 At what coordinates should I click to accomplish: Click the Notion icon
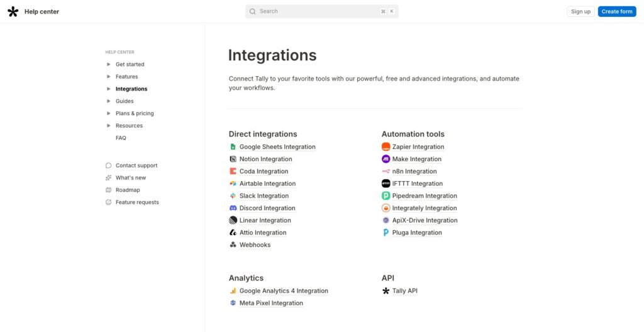[x=233, y=159]
